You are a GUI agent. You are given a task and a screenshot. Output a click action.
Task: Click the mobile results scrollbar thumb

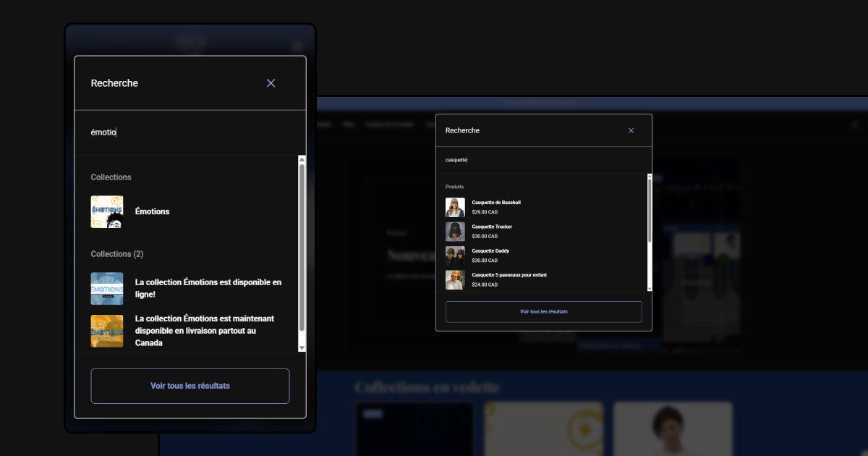[302, 248]
